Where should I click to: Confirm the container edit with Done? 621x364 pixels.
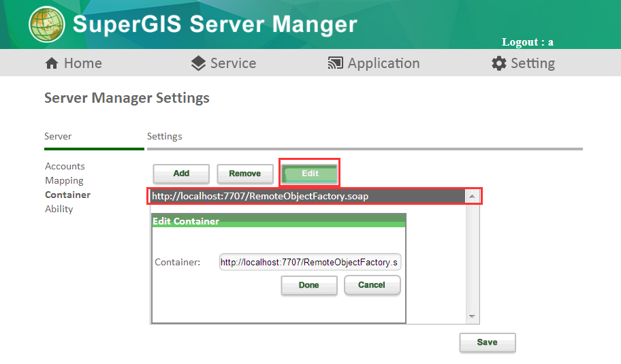tap(308, 285)
